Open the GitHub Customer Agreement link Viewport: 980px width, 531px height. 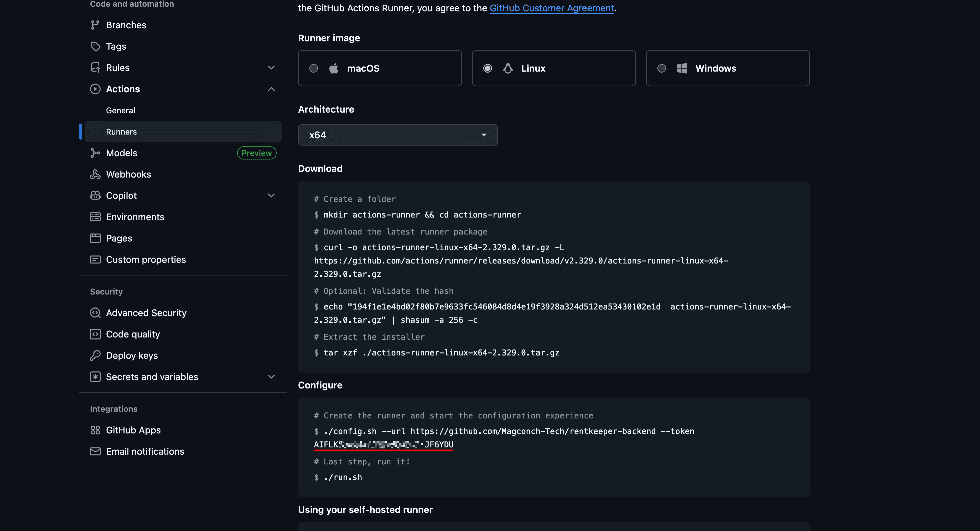coord(552,8)
